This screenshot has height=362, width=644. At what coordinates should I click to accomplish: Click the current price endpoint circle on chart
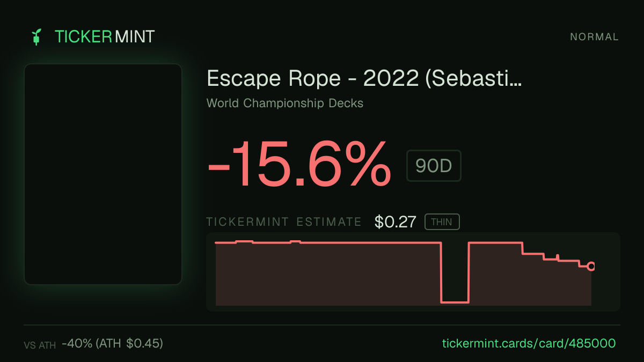click(591, 266)
